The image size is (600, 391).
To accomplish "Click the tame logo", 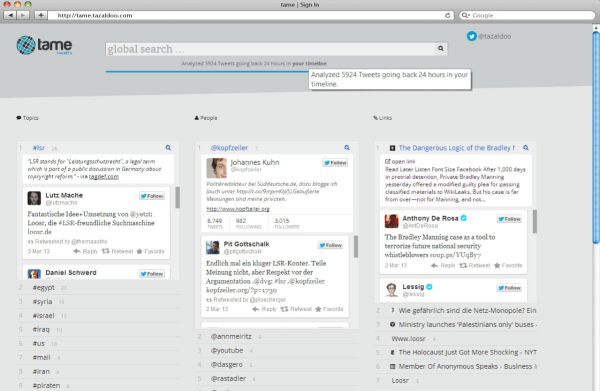I will (44, 46).
